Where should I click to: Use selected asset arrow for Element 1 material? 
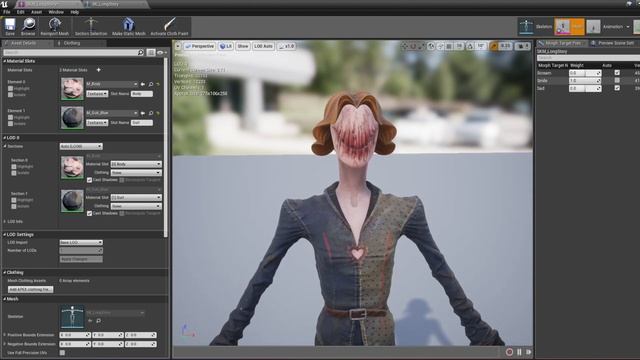pos(143,113)
